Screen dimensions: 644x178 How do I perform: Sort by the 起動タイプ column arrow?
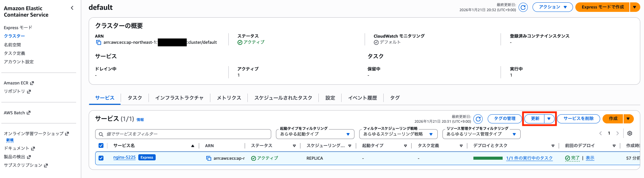tap(405, 146)
